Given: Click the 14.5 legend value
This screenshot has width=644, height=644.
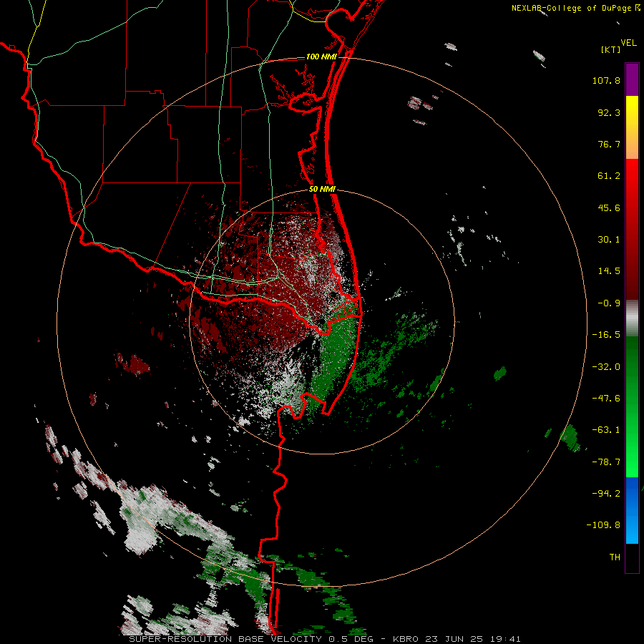Looking at the screenshot, I should click(x=609, y=271).
